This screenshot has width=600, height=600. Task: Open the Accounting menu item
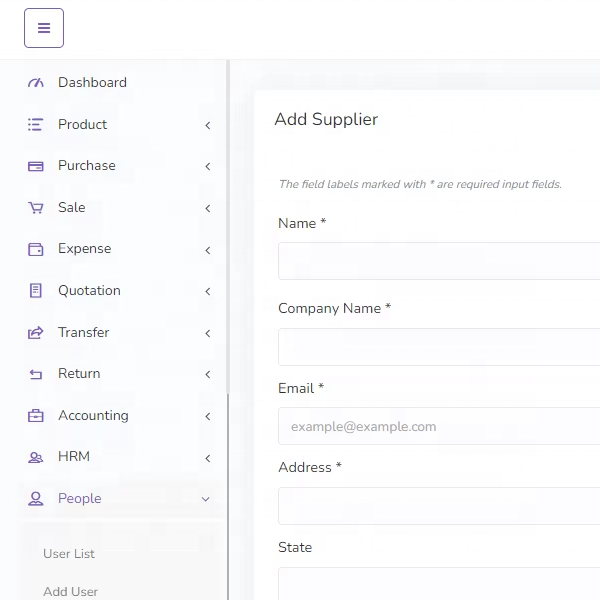tap(93, 416)
